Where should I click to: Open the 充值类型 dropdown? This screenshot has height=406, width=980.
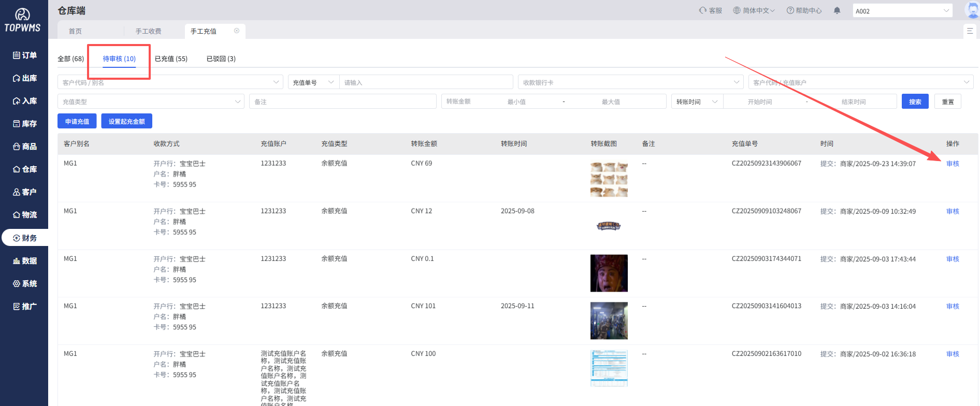(151, 102)
